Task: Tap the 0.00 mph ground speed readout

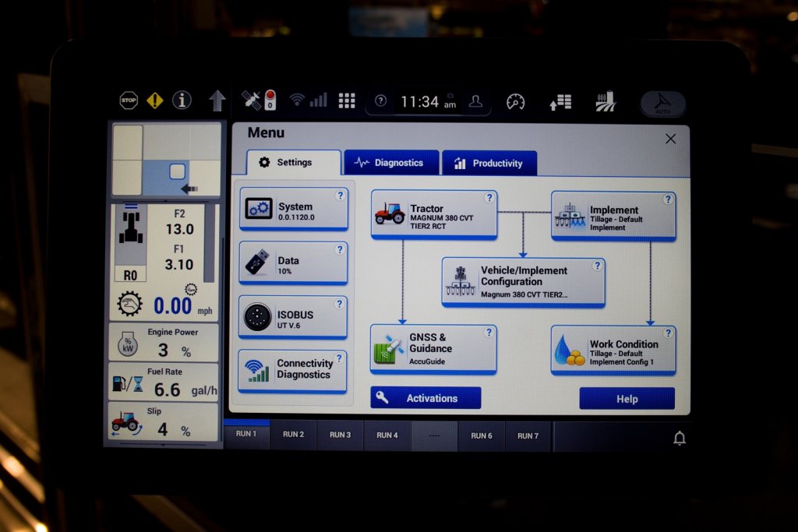Action: point(182,306)
